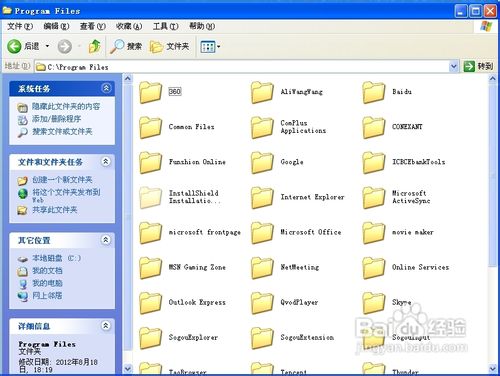Open the Favorites (收藏) menu

[129, 26]
